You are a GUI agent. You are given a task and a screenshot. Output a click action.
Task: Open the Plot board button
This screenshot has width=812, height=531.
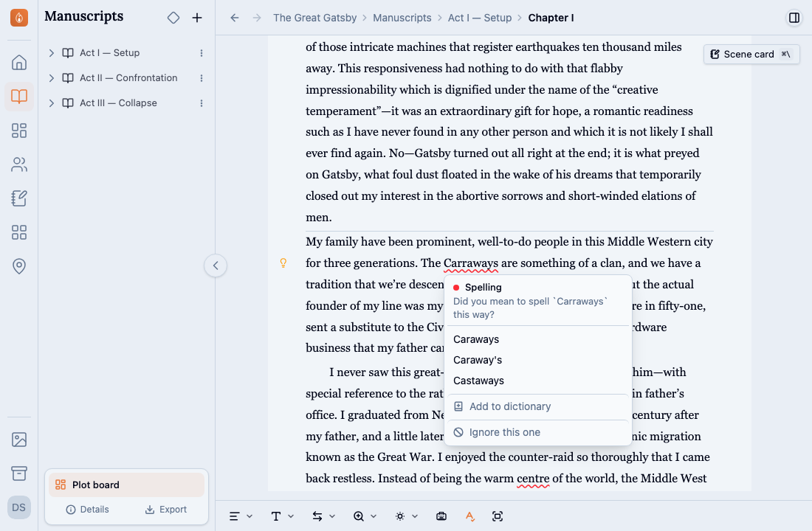(126, 485)
